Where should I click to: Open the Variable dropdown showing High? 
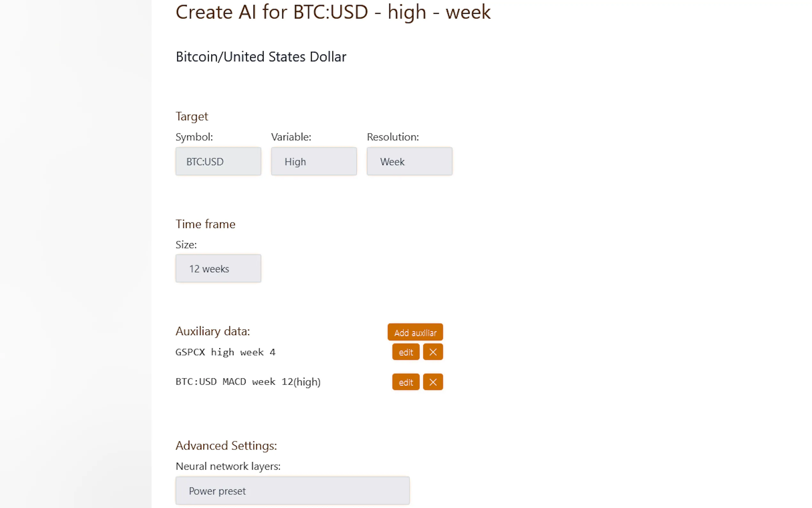[x=314, y=161]
